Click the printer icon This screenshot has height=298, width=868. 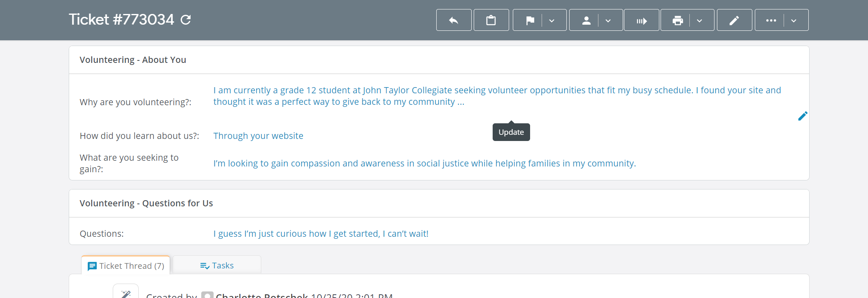click(x=677, y=20)
